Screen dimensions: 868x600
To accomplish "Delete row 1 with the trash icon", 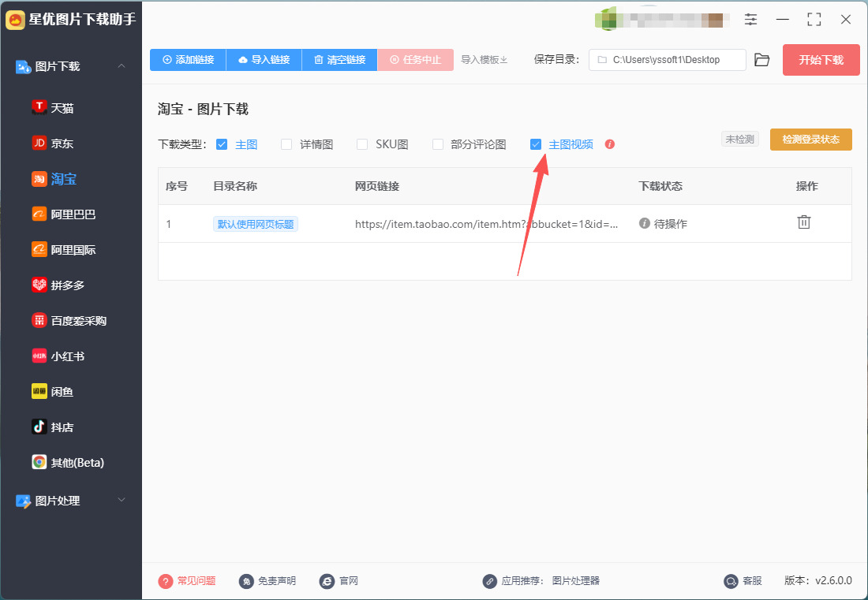I will (x=804, y=222).
